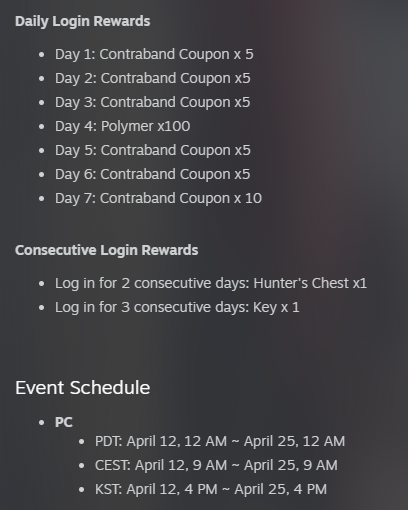The image size is (408, 510).
Task: Click the Consecutive Login Rewards heading
Action: coord(107,250)
